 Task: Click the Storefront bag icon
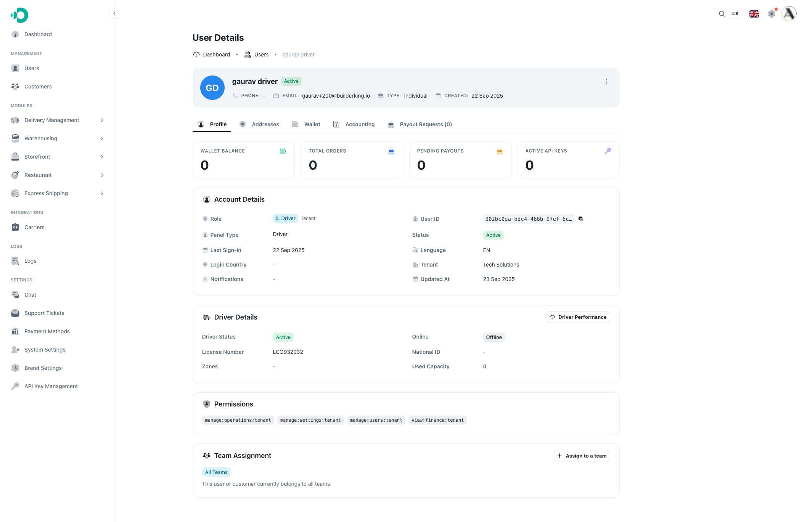coord(15,157)
